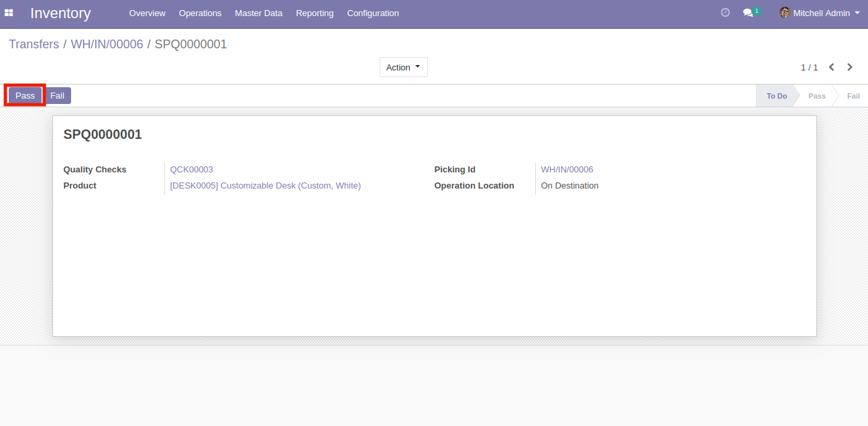Viewport: 868px width, 426px height.
Task: Open the Reporting menu
Action: 315,13
